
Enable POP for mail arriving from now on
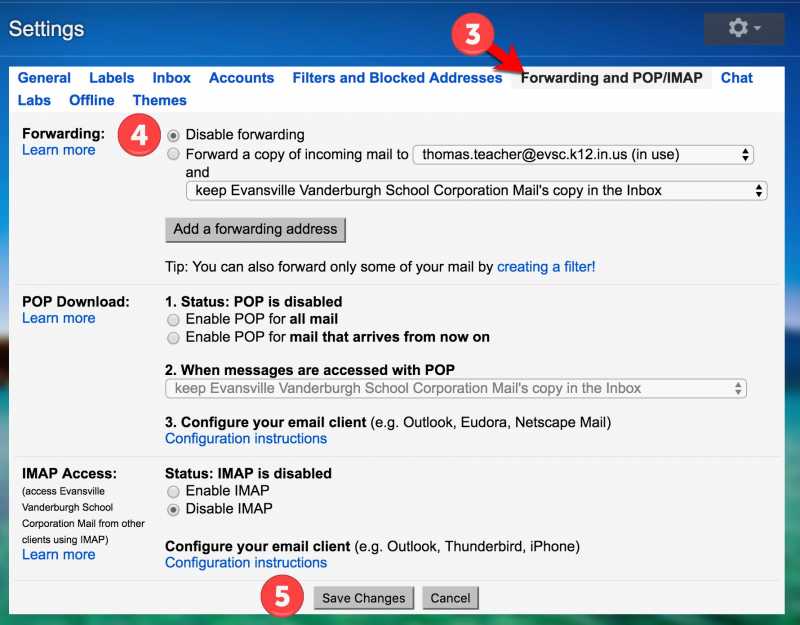point(174,338)
